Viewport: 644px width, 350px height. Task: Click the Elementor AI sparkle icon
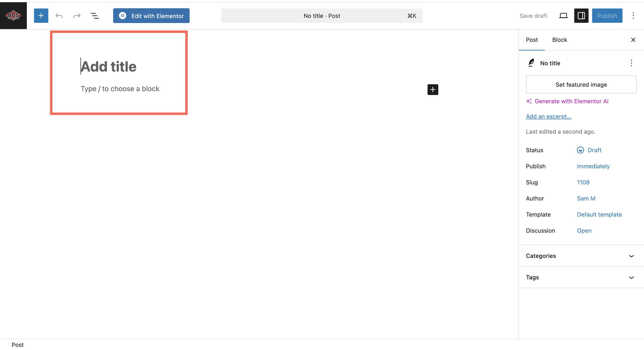[529, 101]
